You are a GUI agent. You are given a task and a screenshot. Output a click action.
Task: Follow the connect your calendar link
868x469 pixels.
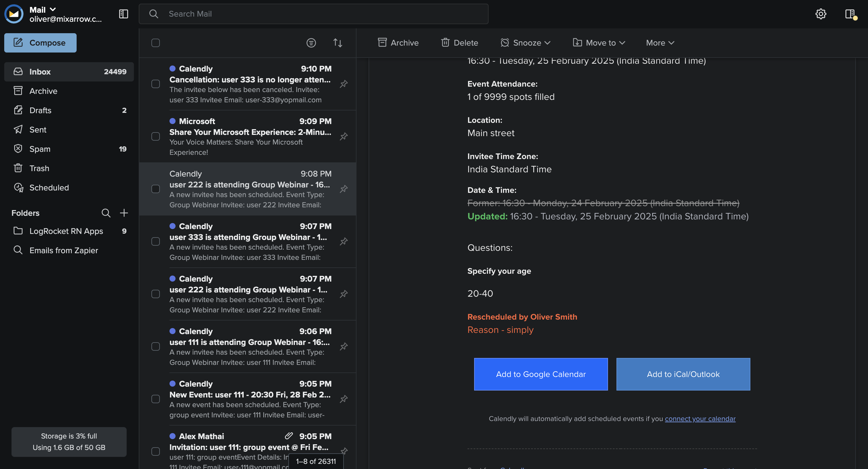700,419
